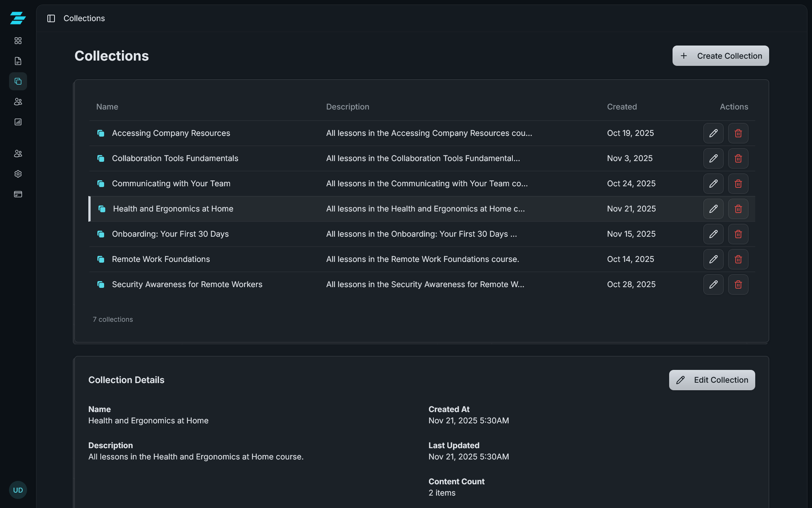Click the Oct 14, 2025 created date
This screenshot has height=508, width=812.
[630, 259]
